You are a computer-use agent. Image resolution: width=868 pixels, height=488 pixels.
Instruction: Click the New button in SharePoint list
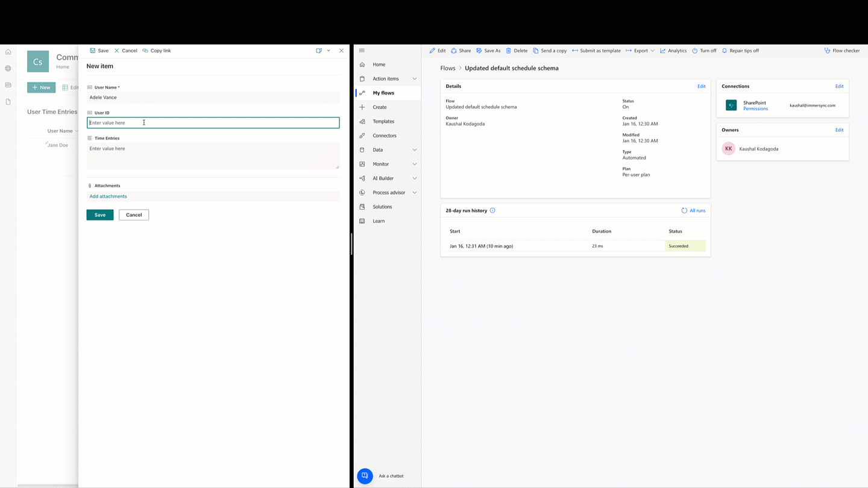pos(41,87)
